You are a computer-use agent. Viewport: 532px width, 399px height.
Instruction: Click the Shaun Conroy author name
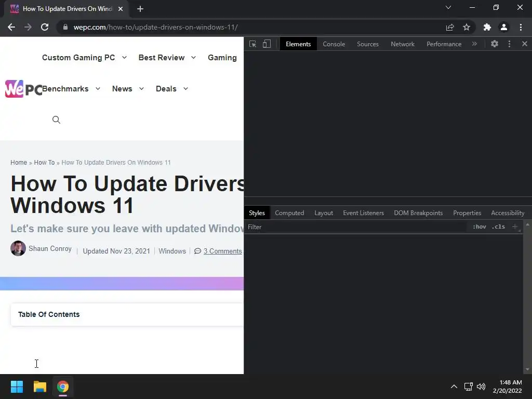tap(50, 248)
